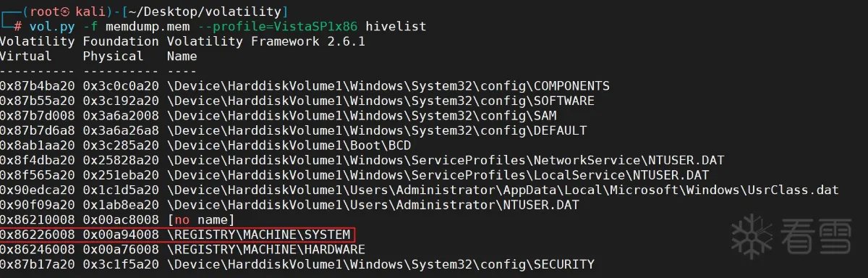Click the REGISTRY\MACHINE\HARDWARE entry
The image size is (868, 278).
[x=266, y=250]
